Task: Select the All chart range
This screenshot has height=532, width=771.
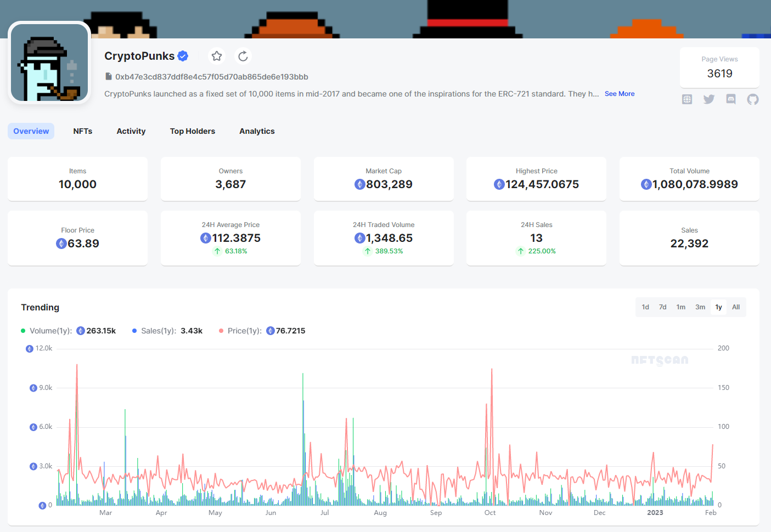Action: tap(736, 307)
